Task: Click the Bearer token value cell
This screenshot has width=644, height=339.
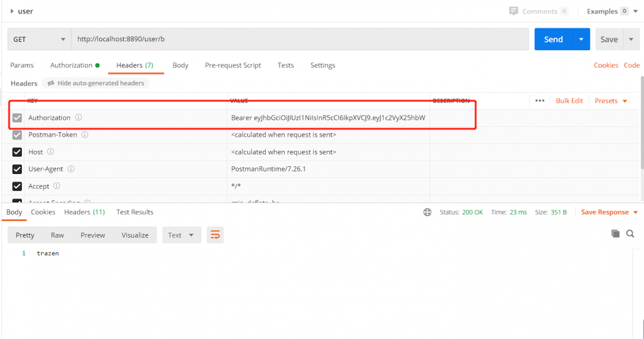Action: [x=328, y=117]
